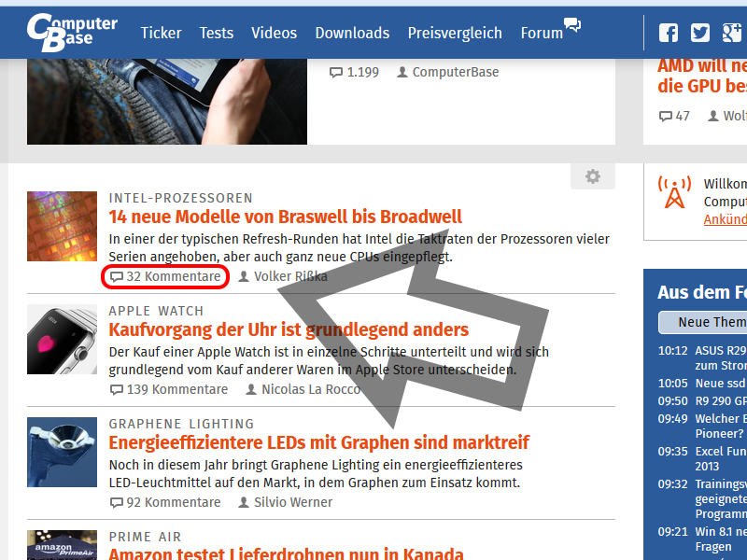Open forum thread Excel 2013 at 09:35
747x560 pixels.
721,458
